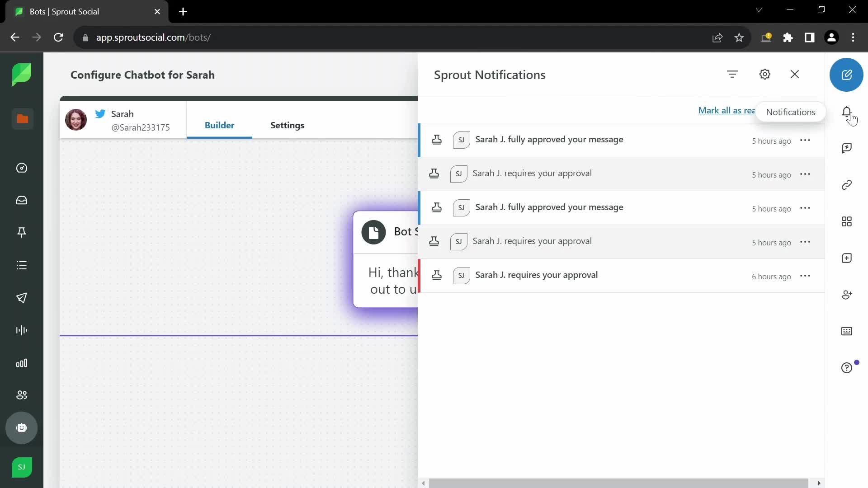
Task: Click the Sprout Social leaf logo
Action: pyautogui.click(x=22, y=74)
